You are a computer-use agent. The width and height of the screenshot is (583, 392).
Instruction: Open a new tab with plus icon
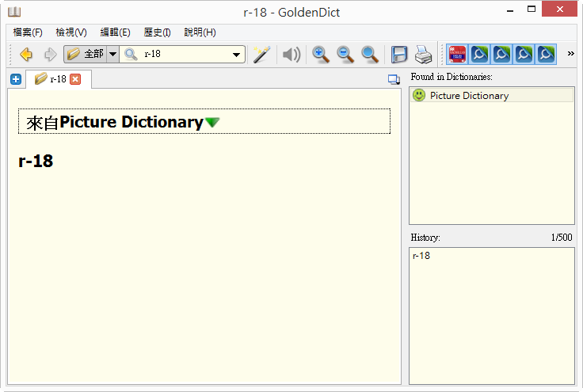tap(16, 79)
